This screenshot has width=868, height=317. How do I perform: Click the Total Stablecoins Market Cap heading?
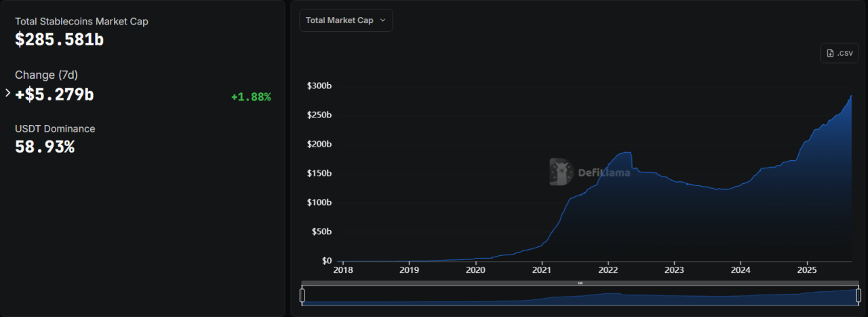[x=81, y=21]
